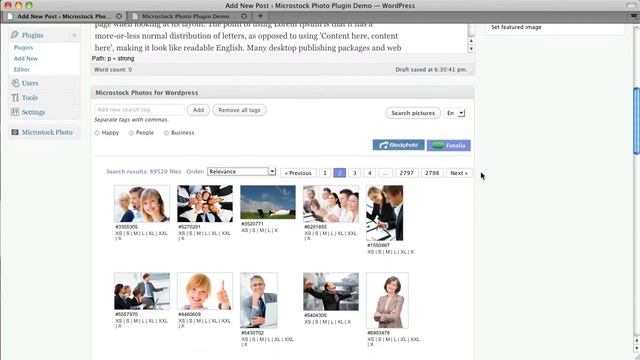640x360 pixels.
Task: Select thumbnail #5430702 of thinking businessman
Action: [x=259, y=300]
